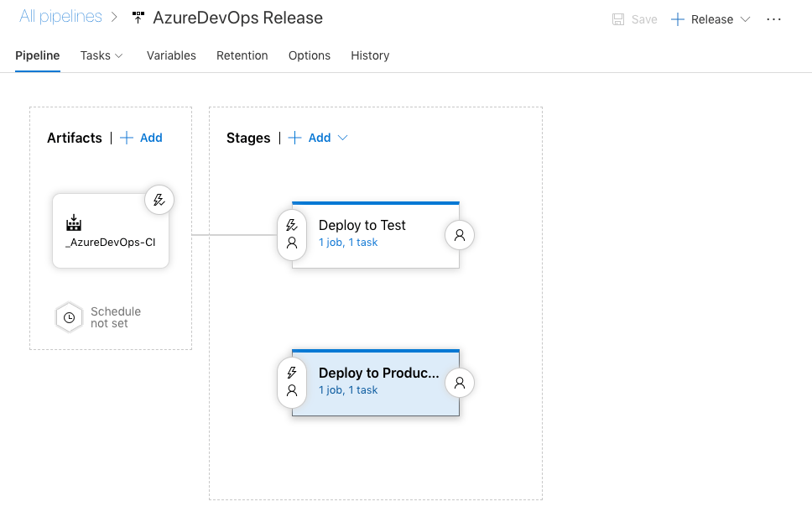This screenshot has width=812, height=512.
Task: Open the Retention tab
Action: [242, 55]
